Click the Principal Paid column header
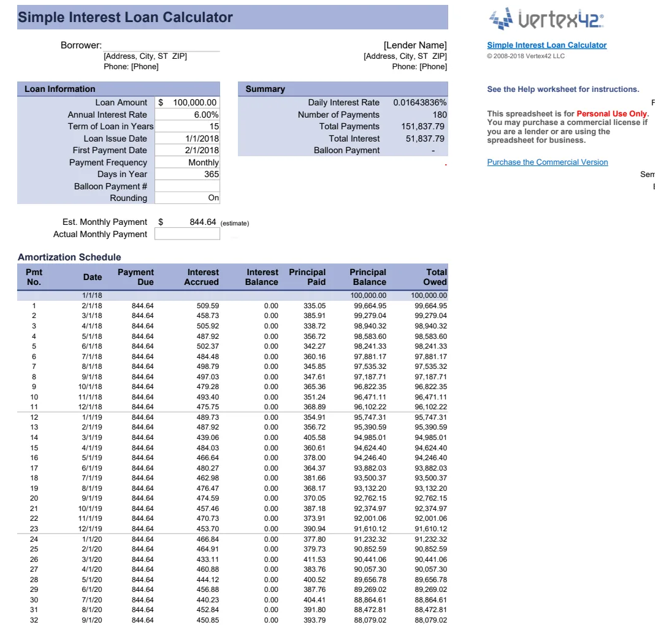 tap(307, 277)
